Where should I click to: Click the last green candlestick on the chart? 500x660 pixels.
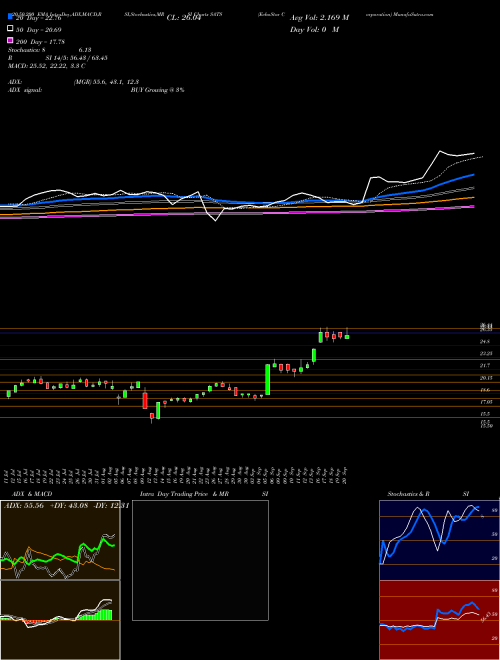[347, 336]
